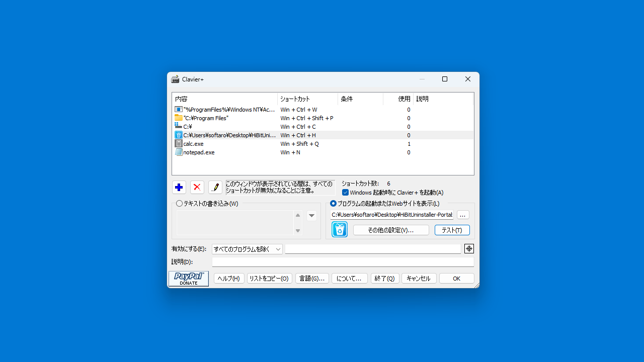
Task: Click the Win + Ctrl + C shortcut cell
Action: (x=298, y=127)
